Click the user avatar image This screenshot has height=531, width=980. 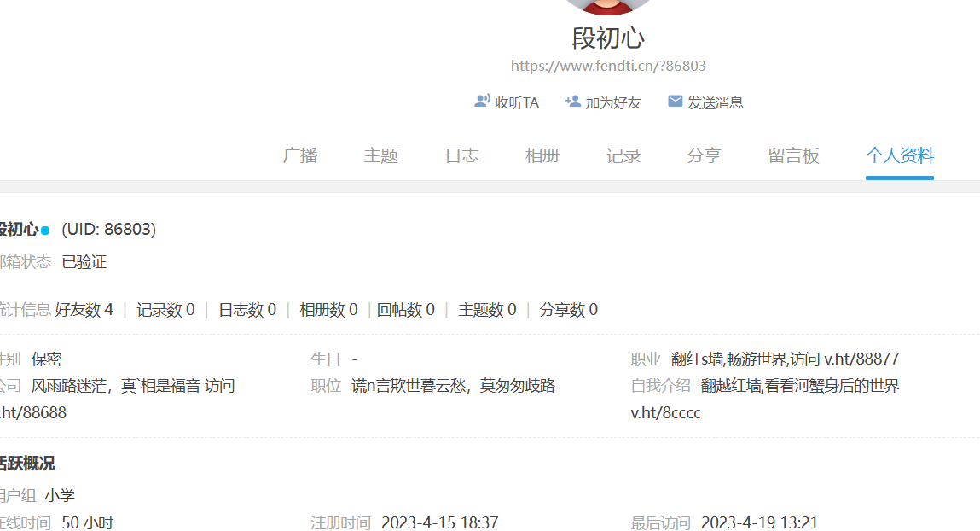[607, 6]
